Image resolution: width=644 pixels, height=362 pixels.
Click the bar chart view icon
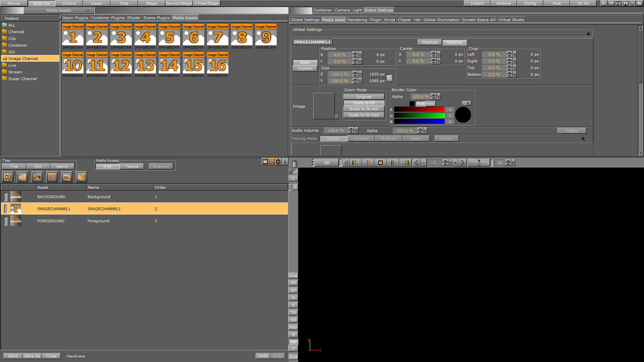(22, 177)
